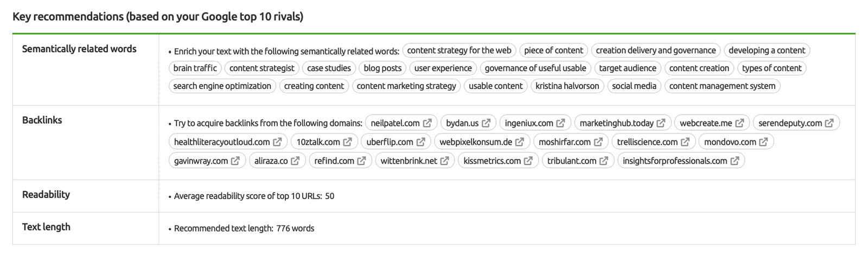Choose the 'kristina halvorson' keyword tag
This screenshot has width=868, height=262.
[567, 86]
